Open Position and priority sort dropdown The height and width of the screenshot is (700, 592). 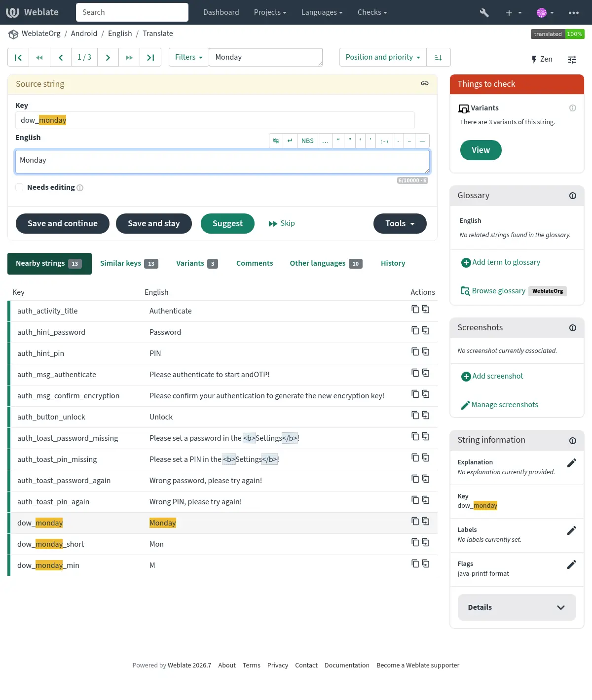coord(383,57)
